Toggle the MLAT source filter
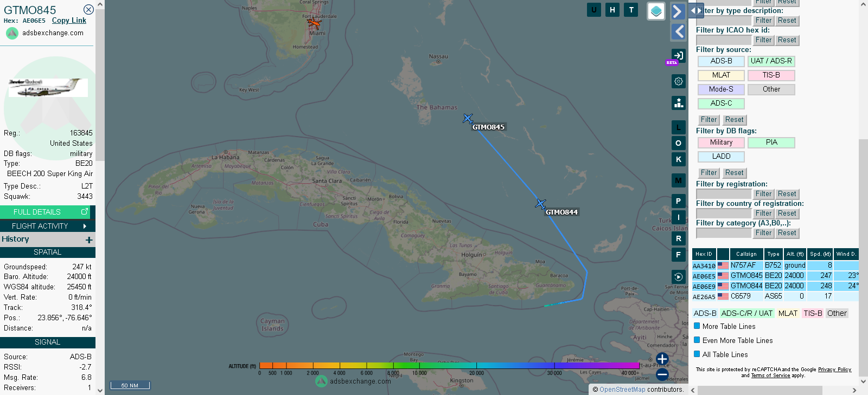This screenshot has width=868, height=395. pyautogui.click(x=721, y=75)
